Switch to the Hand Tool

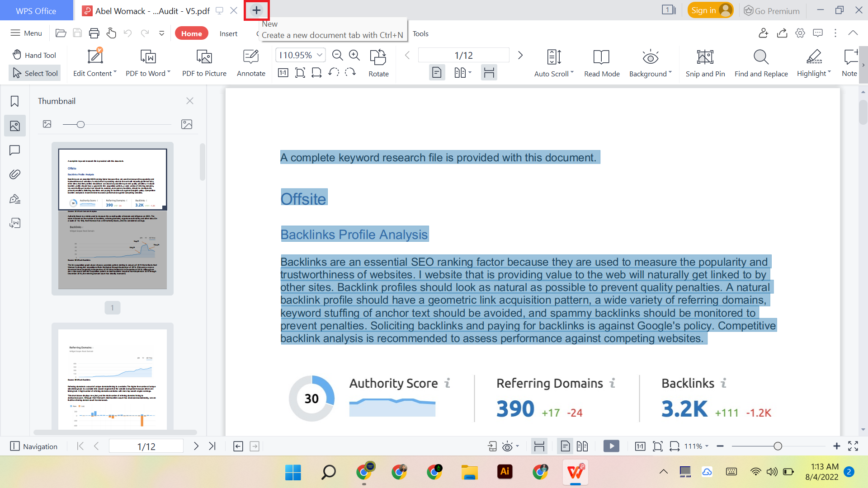34,55
